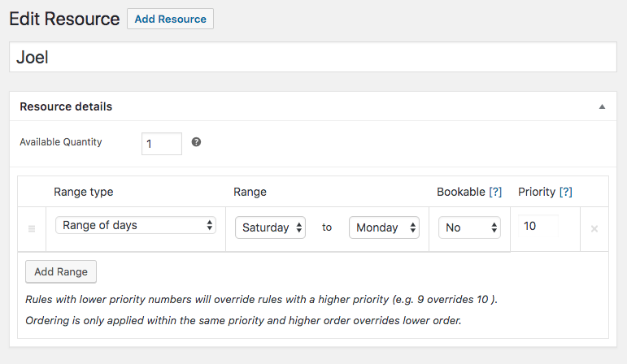
Task: Click the Available Quantity label
Action: pos(61,142)
